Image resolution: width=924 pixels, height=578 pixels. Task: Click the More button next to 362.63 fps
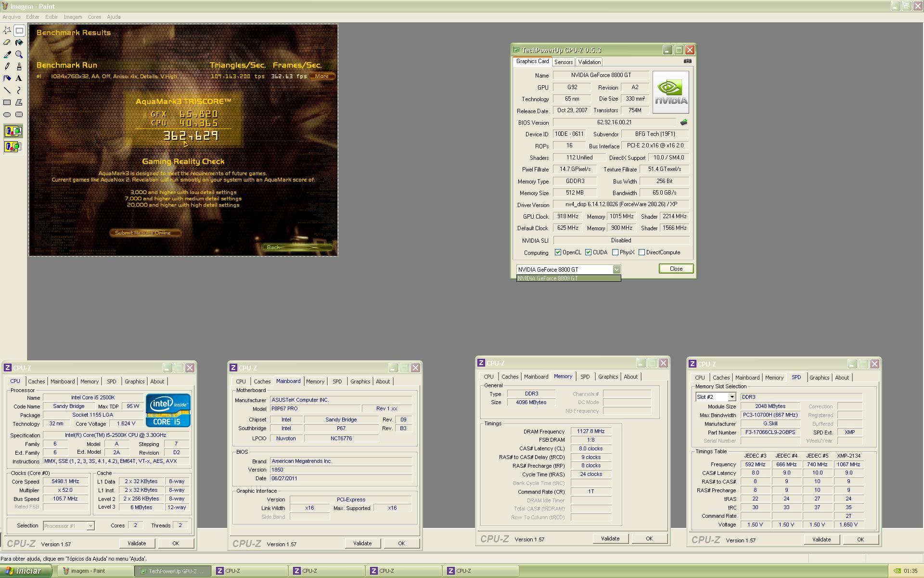click(x=322, y=76)
